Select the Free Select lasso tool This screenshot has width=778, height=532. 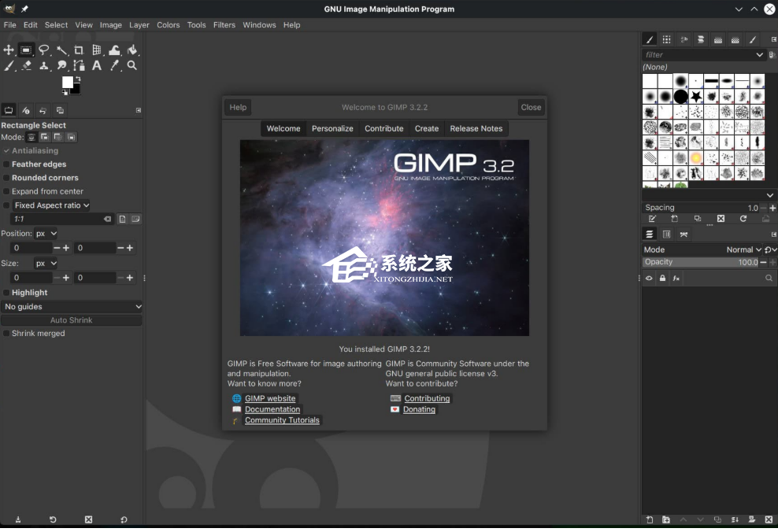[44, 50]
